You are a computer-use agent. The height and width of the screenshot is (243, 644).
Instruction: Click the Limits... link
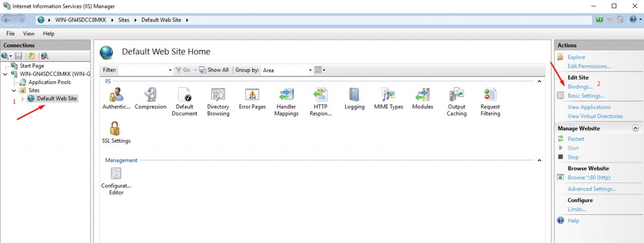coord(577,209)
